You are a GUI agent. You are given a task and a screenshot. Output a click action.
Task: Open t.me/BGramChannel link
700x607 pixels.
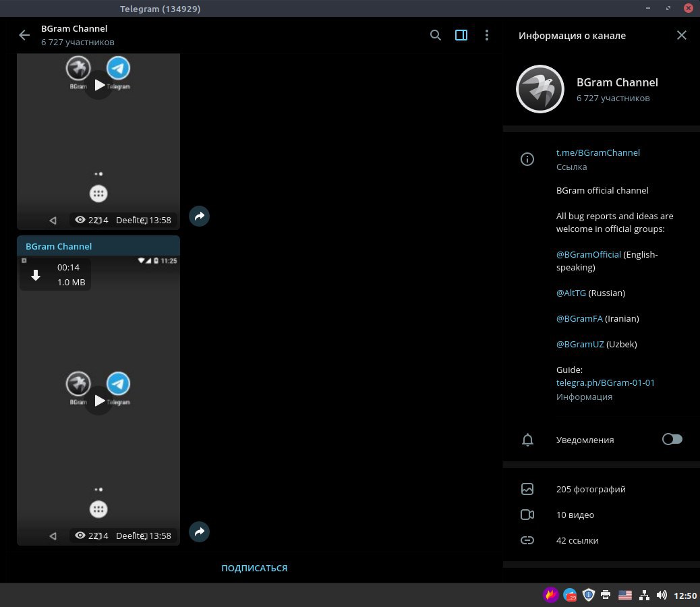point(597,152)
